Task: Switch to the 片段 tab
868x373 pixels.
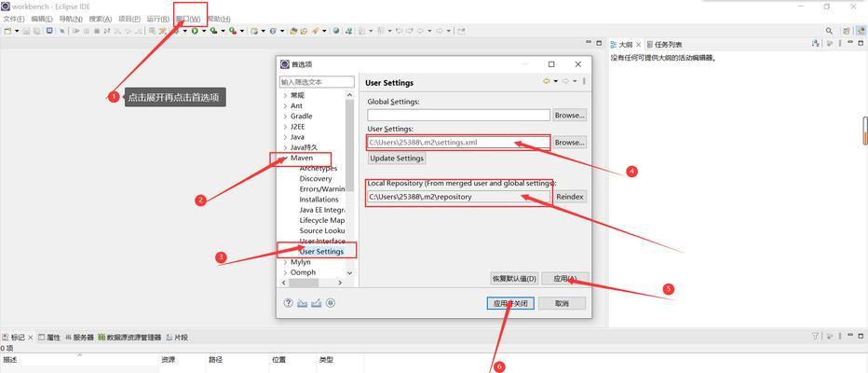Action: [177, 337]
